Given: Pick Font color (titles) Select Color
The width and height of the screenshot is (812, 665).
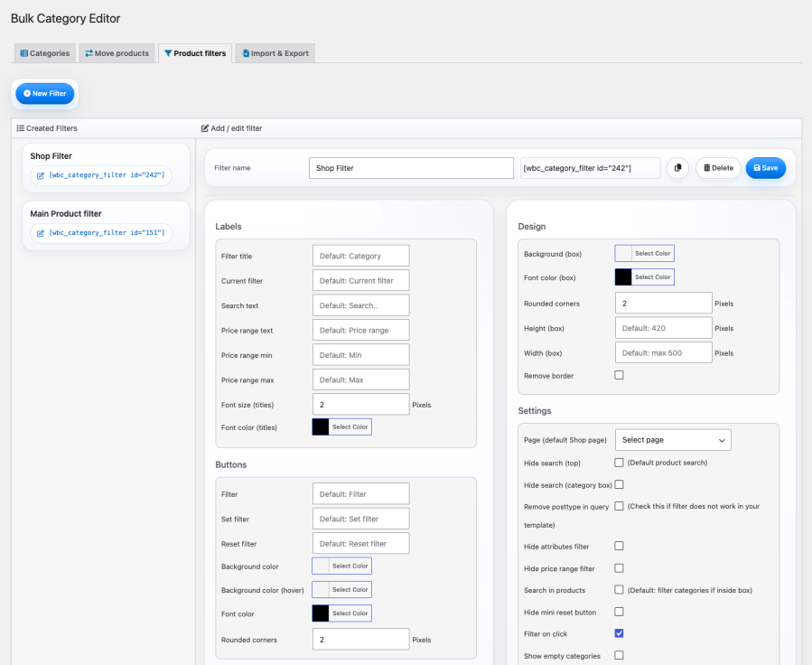Looking at the screenshot, I should [x=341, y=426].
